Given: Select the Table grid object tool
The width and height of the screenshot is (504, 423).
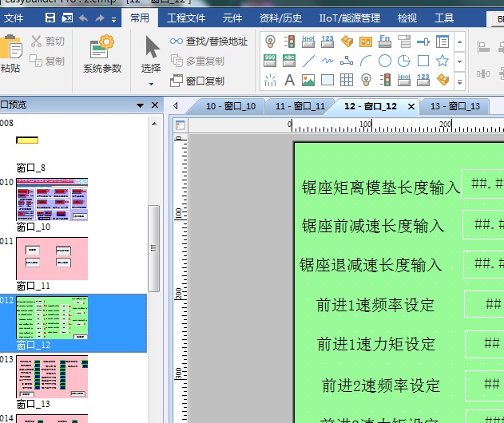Looking at the screenshot, I should tap(347, 80).
